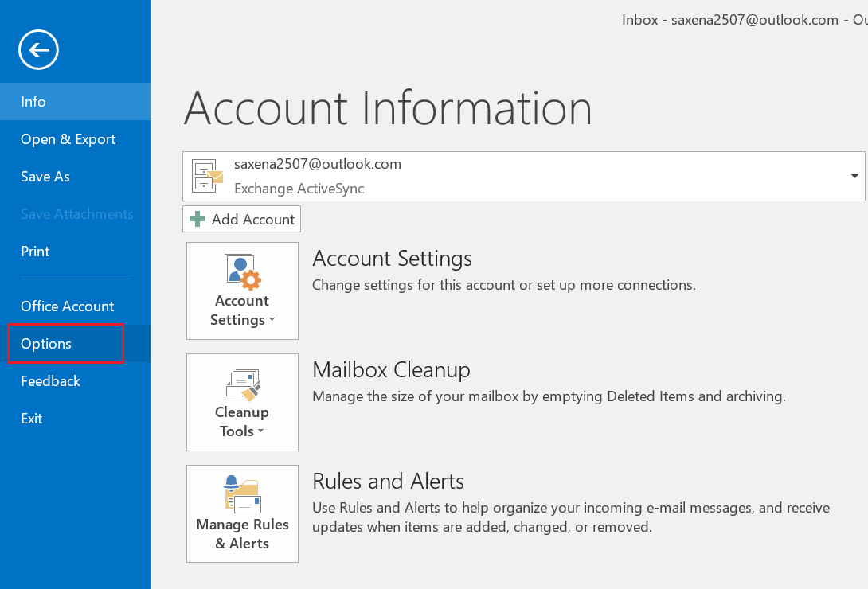The image size is (868, 589).
Task: Select the Info tab in the sidebar
Action: tap(33, 102)
